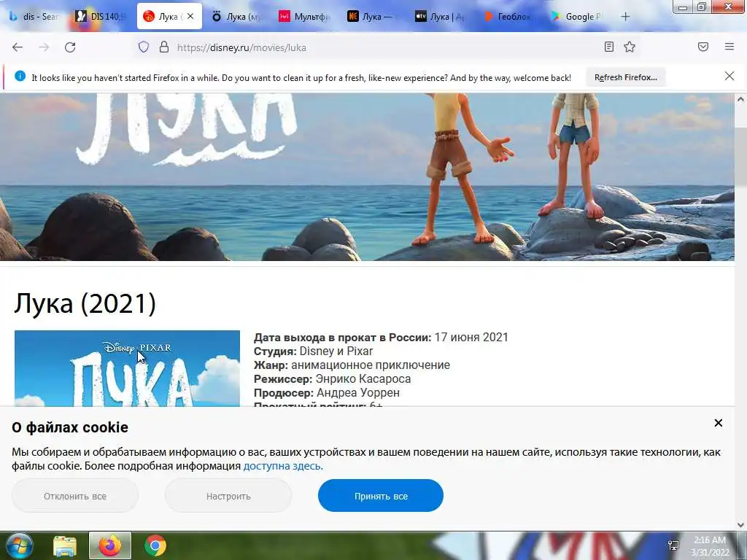Image resolution: width=747 pixels, height=560 pixels.
Task: Click the padlock site security icon
Action: [164, 47]
